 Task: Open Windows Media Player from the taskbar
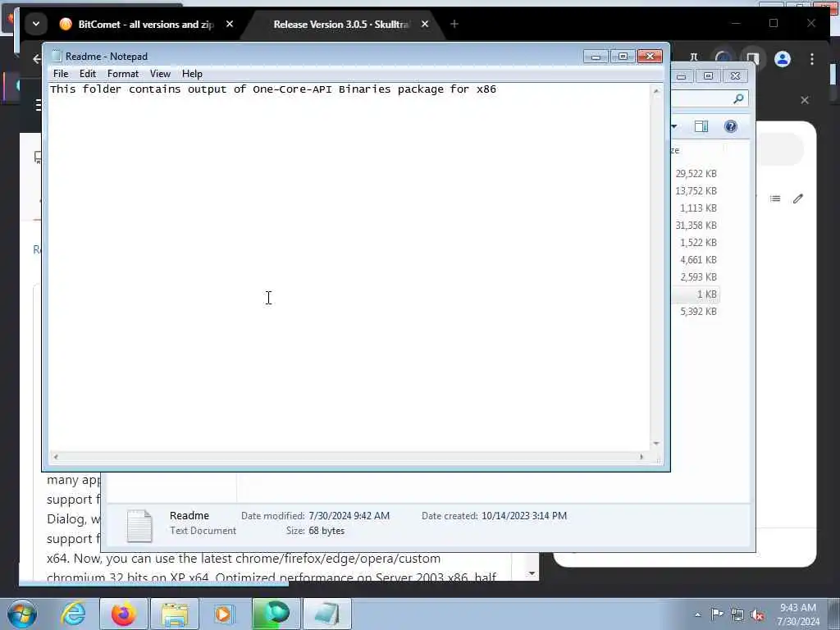tap(223, 614)
